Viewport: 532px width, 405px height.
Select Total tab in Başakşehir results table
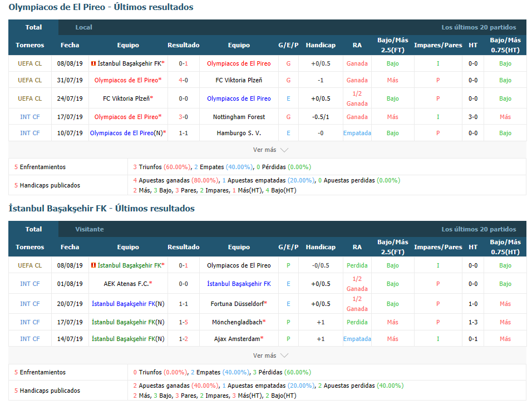(x=33, y=229)
